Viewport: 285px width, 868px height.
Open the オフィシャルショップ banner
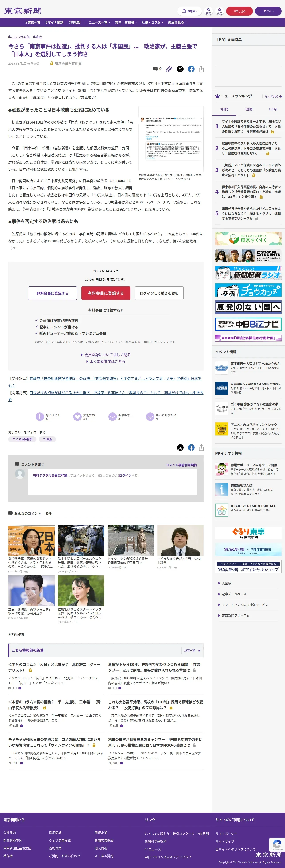point(248,567)
